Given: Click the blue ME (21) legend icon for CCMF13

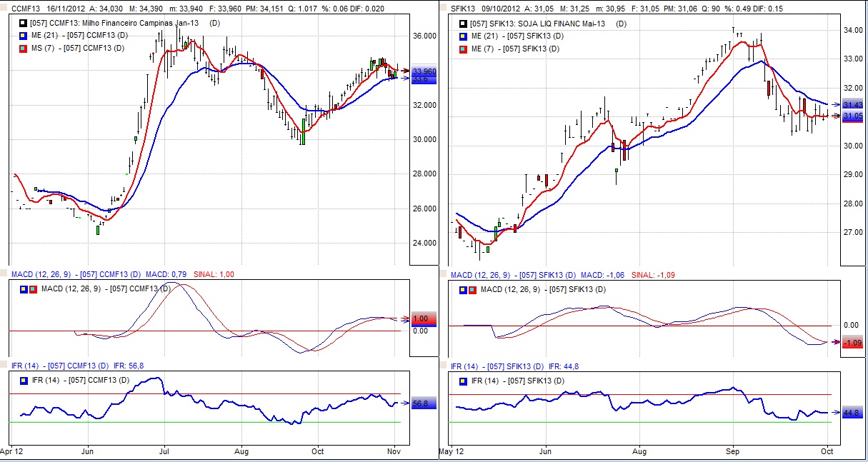Looking at the screenshot, I should 23,36.
